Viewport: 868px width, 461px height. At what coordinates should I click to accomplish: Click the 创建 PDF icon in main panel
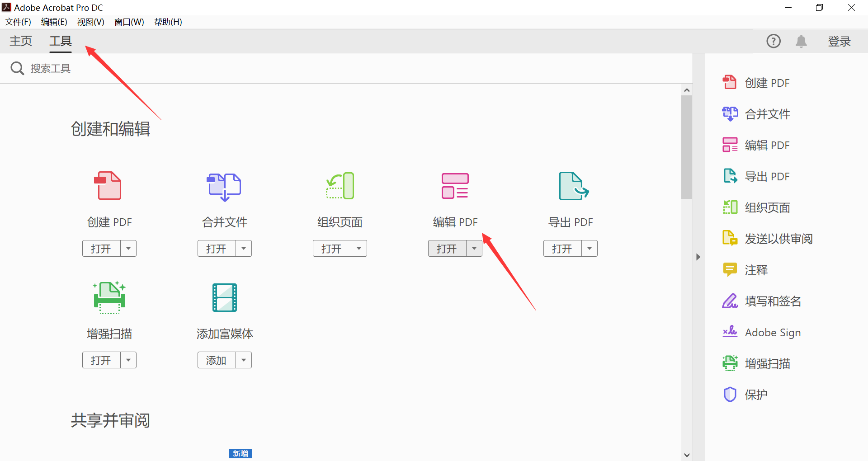click(108, 186)
